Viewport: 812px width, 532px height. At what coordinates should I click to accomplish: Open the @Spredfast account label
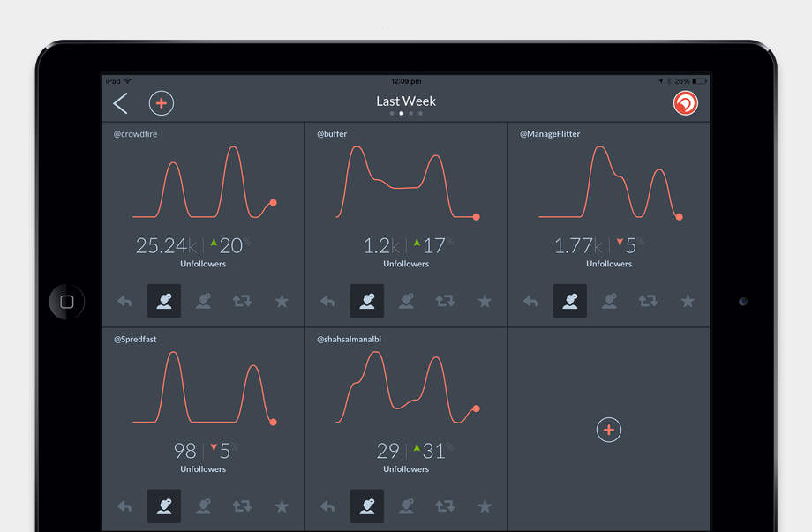135,339
